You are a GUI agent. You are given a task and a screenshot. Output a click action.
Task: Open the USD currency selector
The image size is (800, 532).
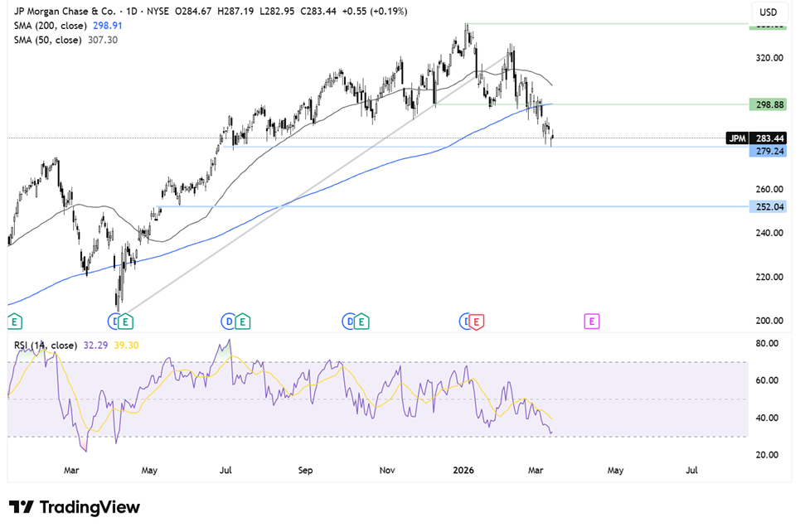pos(768,12)
